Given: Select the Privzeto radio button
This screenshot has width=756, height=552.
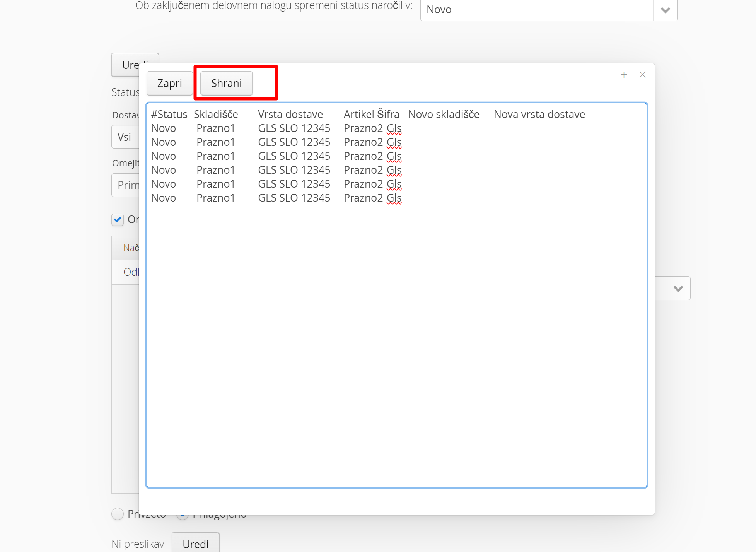Looking at the screenshot, I should point(118,514).
